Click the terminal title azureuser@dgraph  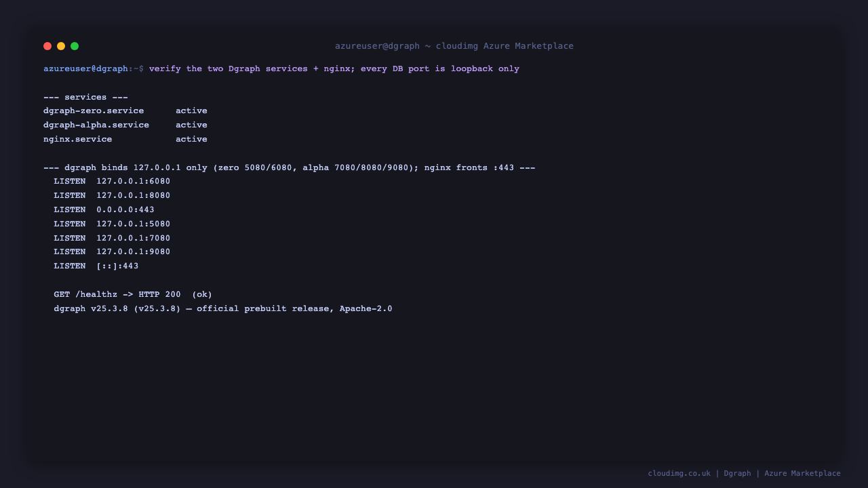(x=454, y=46)
